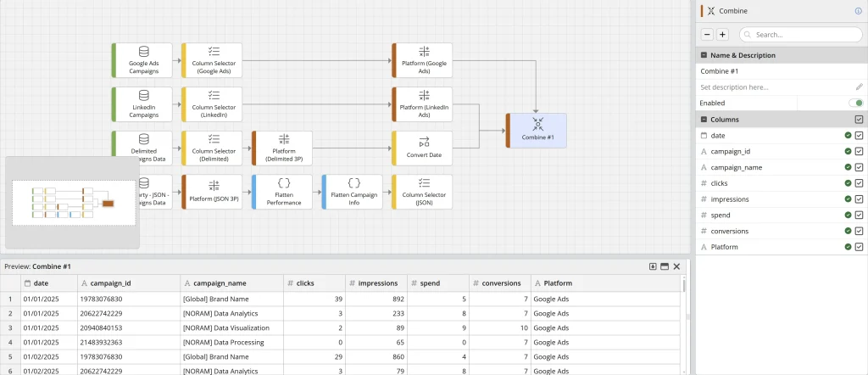Collapse the Name & Description section
This screenshot has width=868, height=375.
pos(704,55)
